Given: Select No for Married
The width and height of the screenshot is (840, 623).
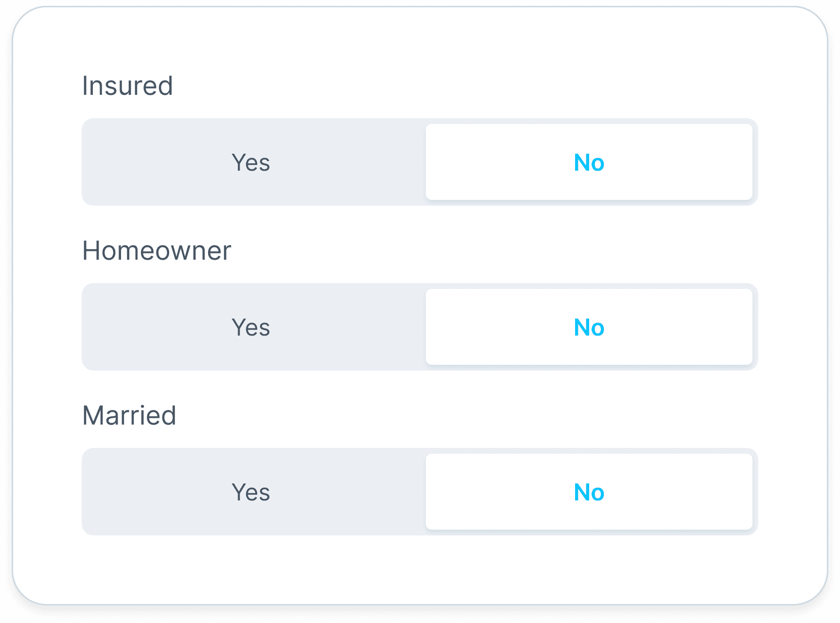Looking at the screenshot, I should 589,492.
